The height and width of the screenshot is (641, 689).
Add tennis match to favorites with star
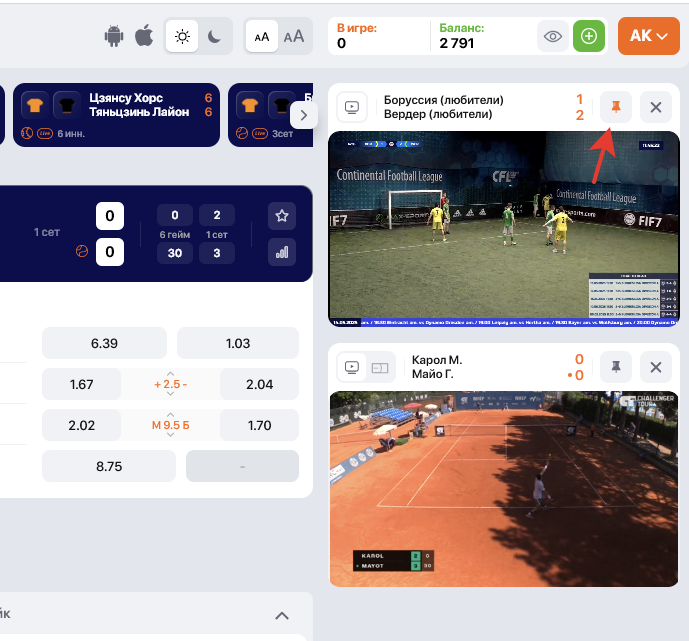282,215
